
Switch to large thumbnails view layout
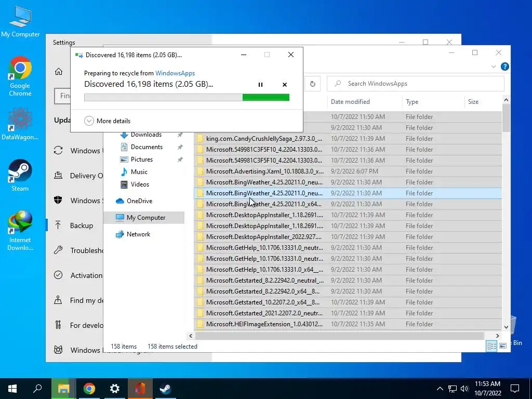pos(503,346)
